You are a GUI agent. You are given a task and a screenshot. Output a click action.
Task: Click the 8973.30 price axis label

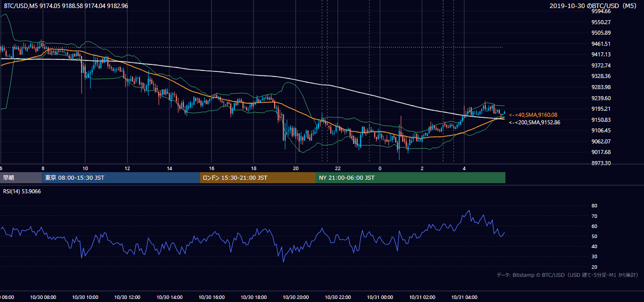[x=601, y=163]
